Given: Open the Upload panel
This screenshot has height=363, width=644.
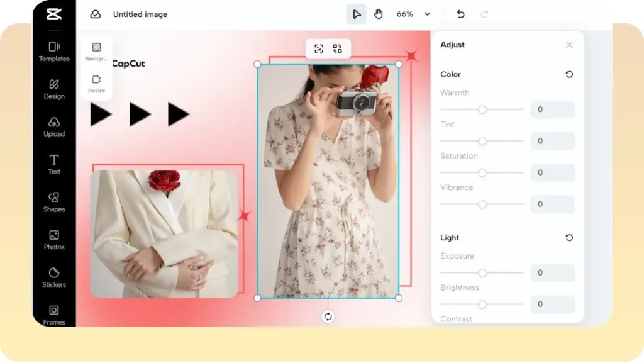Looking at the screenshot, I should point(54,126).
